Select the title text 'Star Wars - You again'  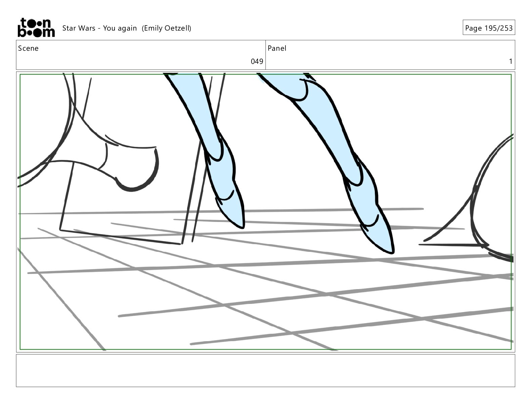tap(99, 28)
